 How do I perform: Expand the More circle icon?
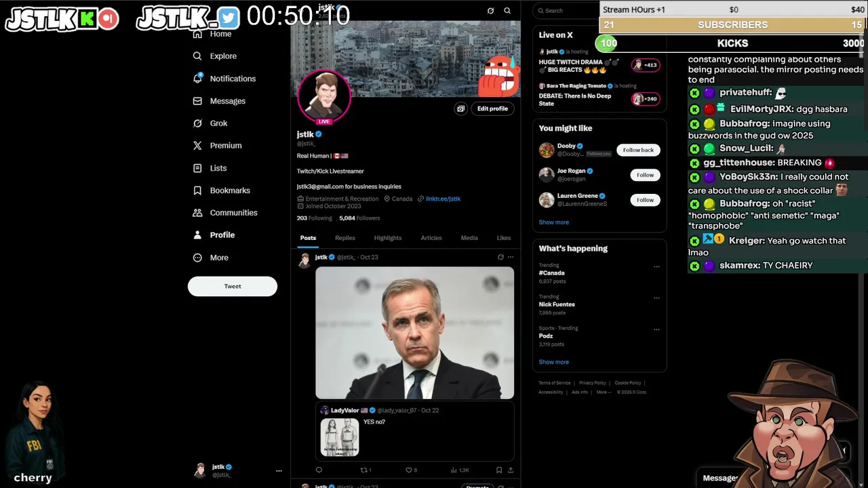[197, 258]
